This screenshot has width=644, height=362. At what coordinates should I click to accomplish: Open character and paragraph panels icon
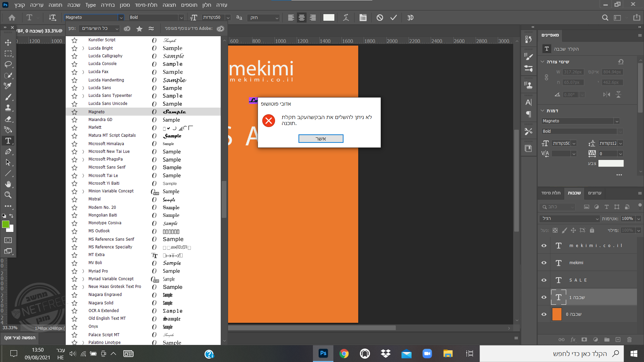(363, 17)
